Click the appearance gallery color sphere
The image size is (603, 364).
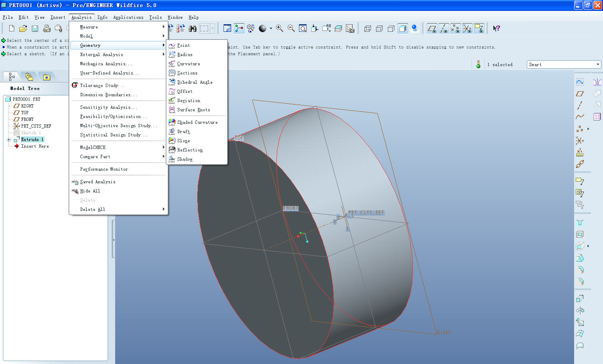point(263,28)
